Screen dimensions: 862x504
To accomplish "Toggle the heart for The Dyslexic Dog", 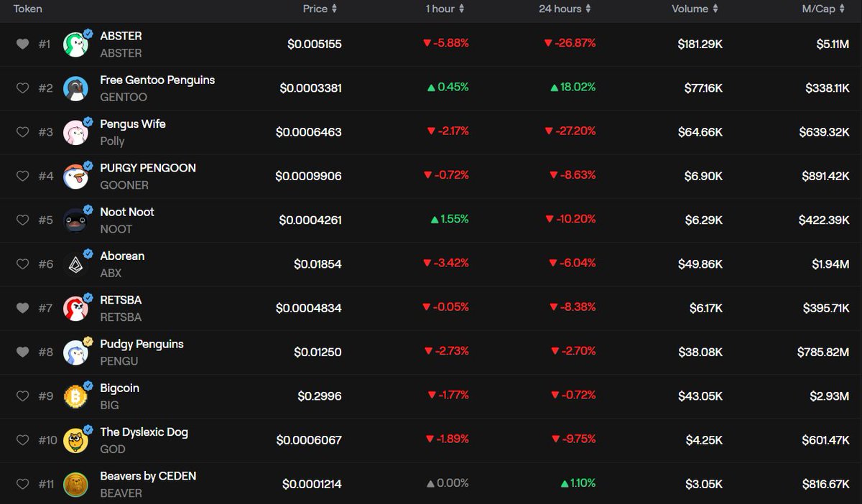I will [22, 440].
